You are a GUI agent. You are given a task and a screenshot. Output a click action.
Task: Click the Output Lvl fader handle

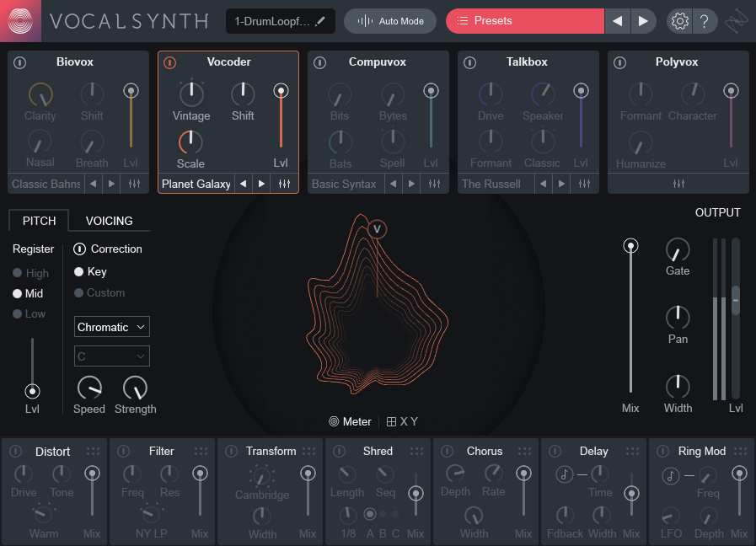(x=736, y=300)
